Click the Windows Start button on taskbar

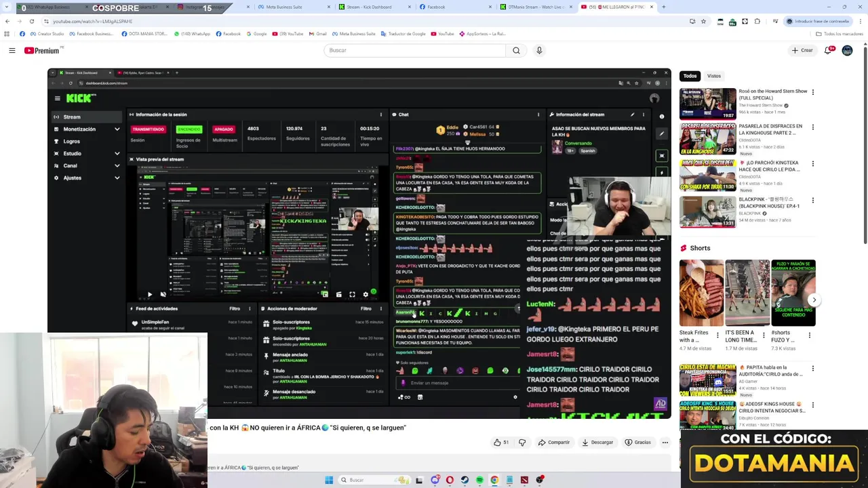click(x=329, y=480)
